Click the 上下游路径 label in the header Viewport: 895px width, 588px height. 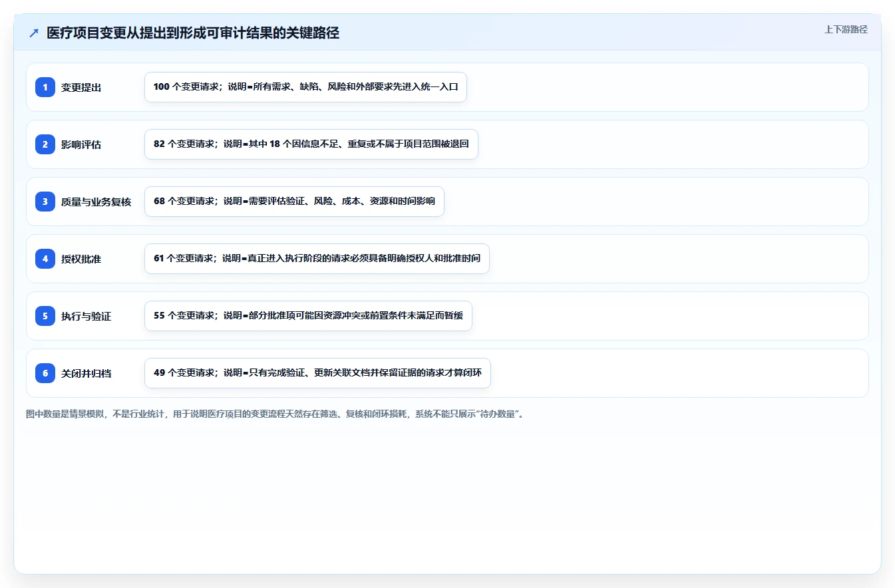[846, 30]
